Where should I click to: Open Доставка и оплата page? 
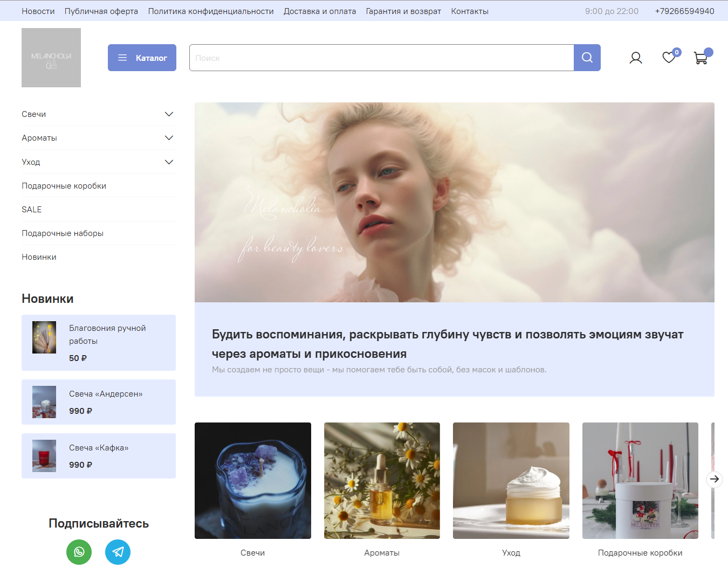click(x=320, y=11)
